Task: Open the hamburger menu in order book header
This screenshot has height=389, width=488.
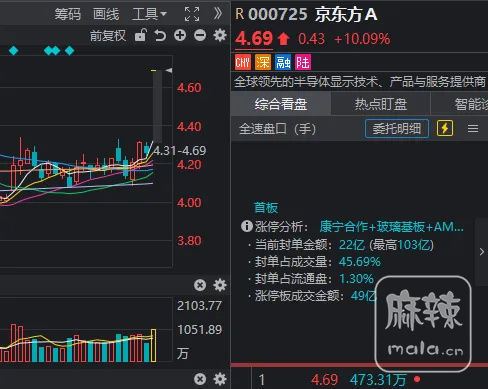Action: pyautogui.click(x=473, y=128)
